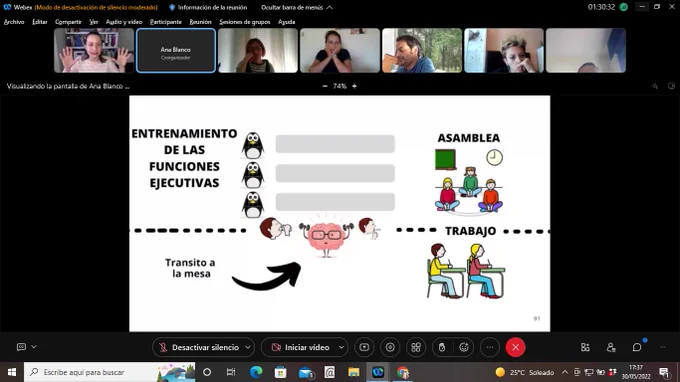
Task: Click the raise hand icon
Action: (x=442, y=347)
